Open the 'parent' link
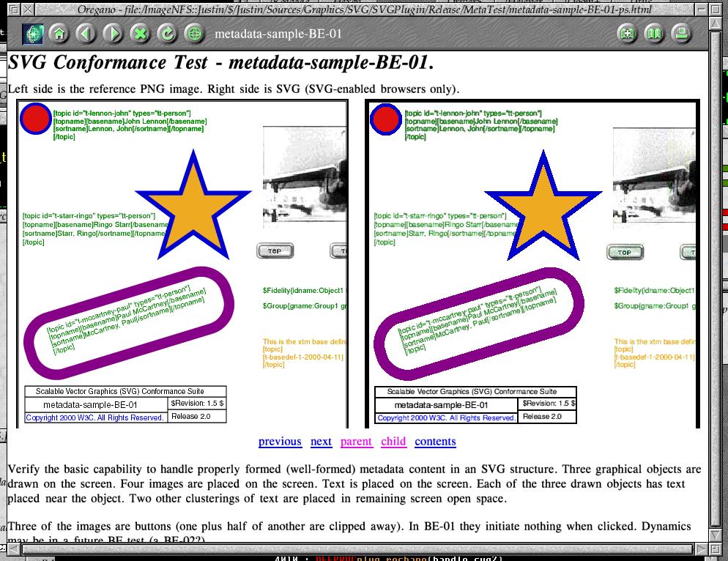 tap(356, 442)
